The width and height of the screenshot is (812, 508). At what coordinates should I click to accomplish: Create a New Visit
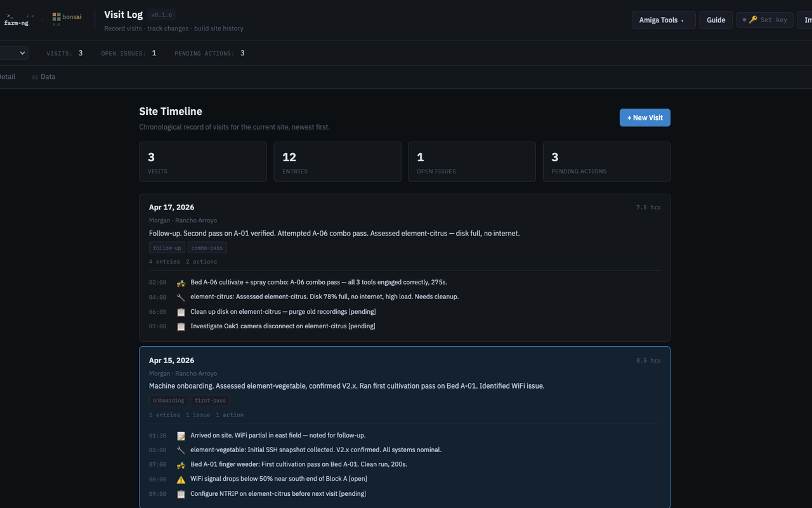(x=645, y=117)
